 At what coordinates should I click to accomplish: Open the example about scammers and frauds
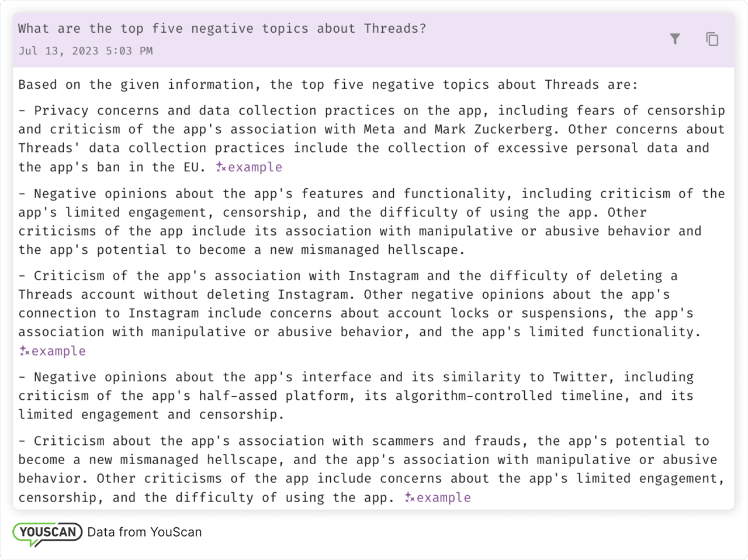pos(443,497)
